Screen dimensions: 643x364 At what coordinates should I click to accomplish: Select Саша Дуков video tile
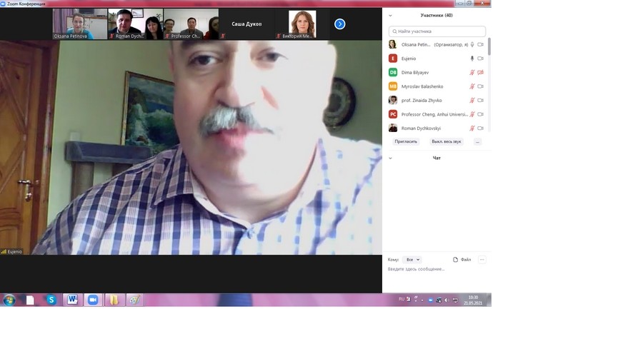coord(246,24)
